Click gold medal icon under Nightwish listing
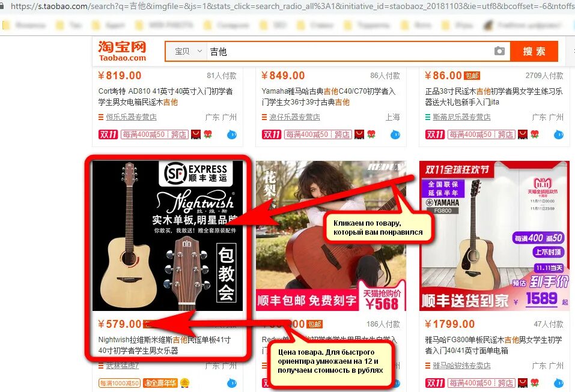This screenshot has width=575, height=392. click(x=185, y=383)
